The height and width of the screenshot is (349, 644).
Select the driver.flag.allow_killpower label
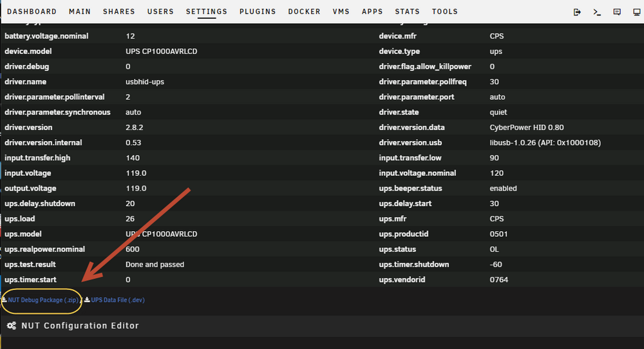pyautogui.click(x=425, y=66)
